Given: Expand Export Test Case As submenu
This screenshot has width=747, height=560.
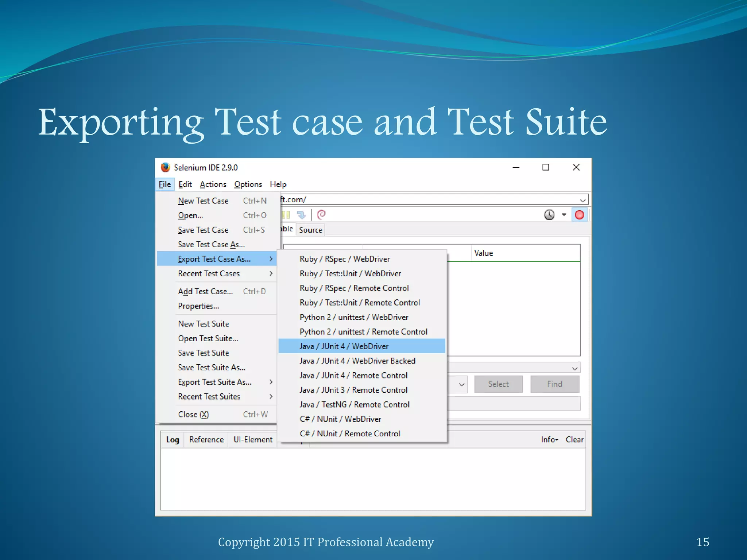Looking at the screenshot, I should 217,259.
